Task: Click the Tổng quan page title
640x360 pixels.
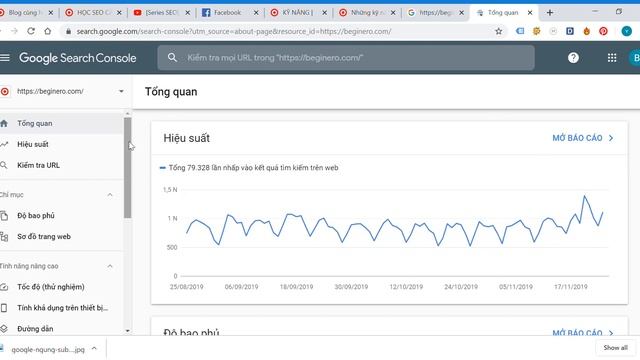Action: (x=171, y=92)
